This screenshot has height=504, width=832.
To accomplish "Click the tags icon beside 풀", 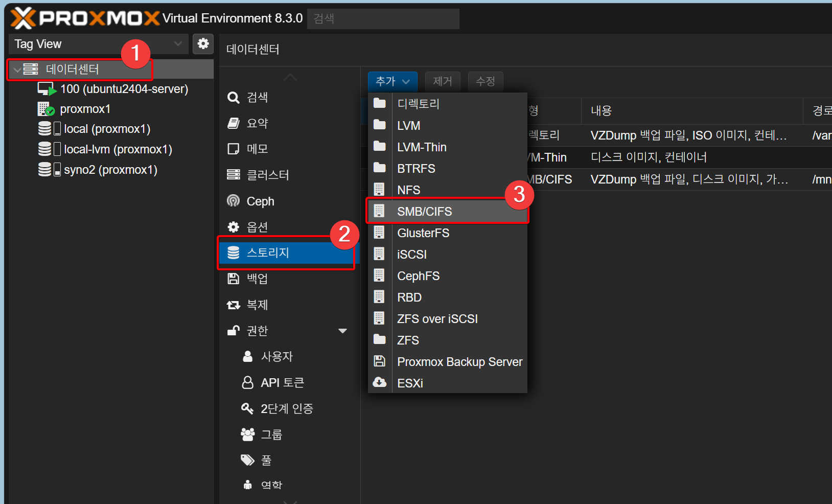I will [248, 460].
